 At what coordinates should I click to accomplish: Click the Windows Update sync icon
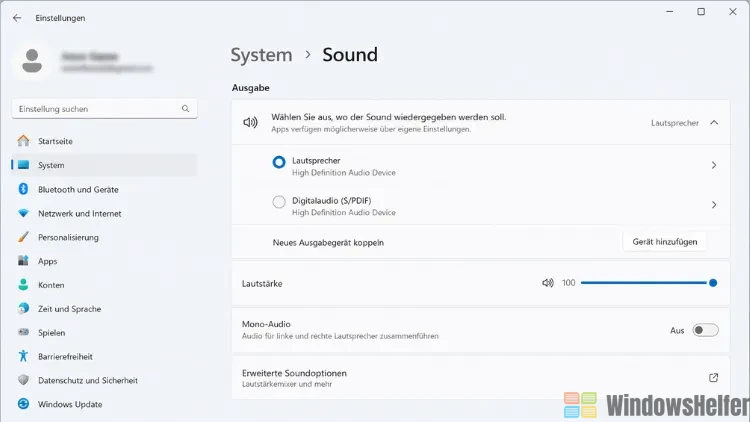(x=23, y=404)
